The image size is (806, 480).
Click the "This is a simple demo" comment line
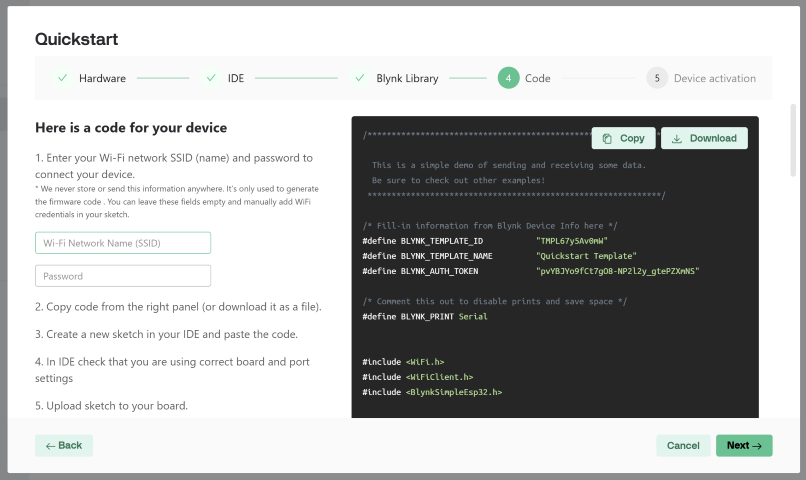pos(509,165)
